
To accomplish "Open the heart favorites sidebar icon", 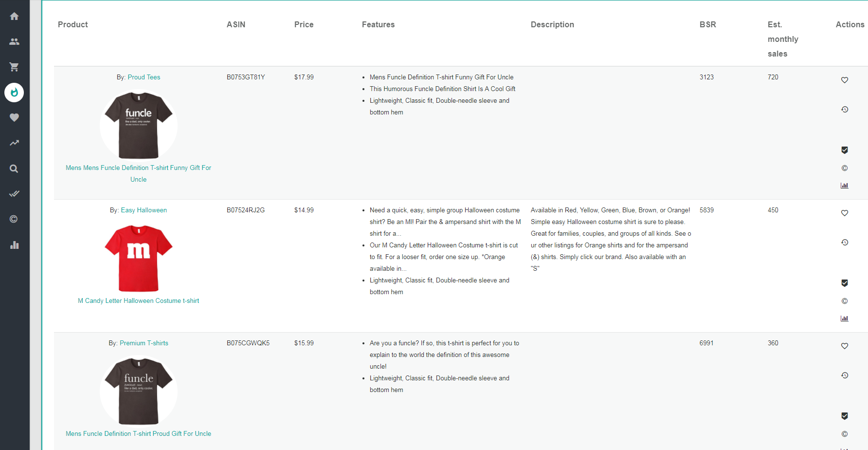I will pyautogui.click(x=14, y=117).
